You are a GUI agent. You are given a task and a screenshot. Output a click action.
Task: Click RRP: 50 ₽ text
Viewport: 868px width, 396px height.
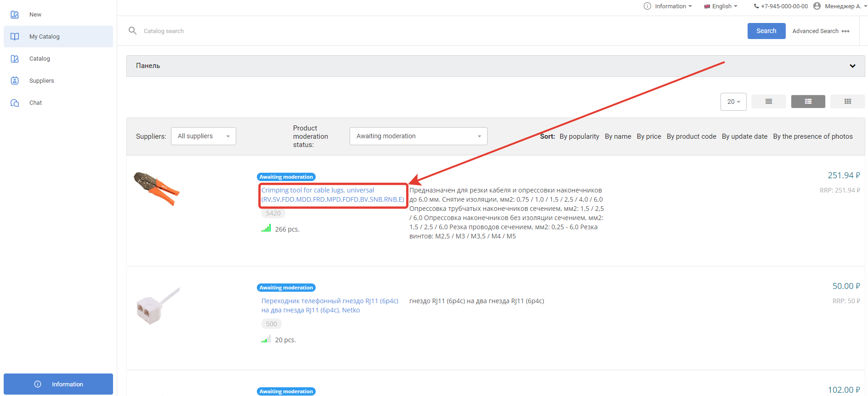coord(846,301)
